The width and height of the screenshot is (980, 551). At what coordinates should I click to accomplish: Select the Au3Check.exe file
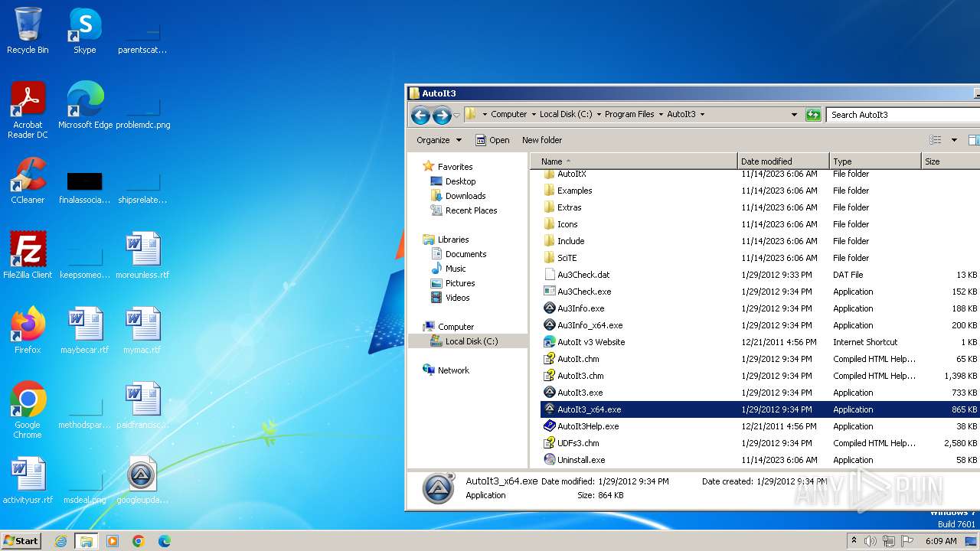(x=584, y=292)
